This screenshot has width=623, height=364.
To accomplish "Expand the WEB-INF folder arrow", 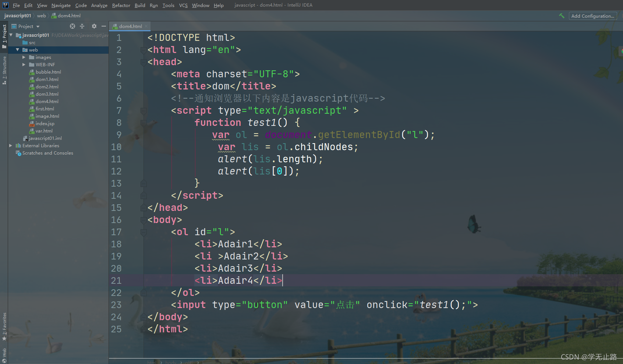I will point(24,64).
